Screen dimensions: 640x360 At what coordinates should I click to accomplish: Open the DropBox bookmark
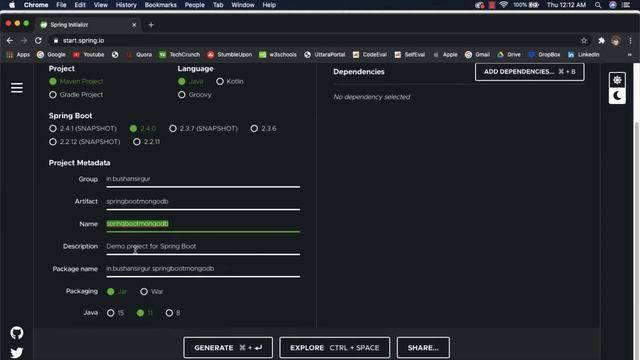[544, 55]
